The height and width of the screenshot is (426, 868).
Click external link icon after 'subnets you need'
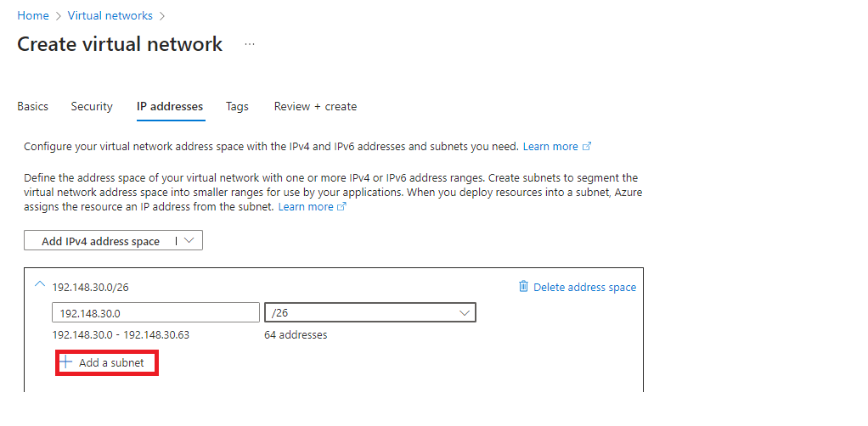coord(586,147)
